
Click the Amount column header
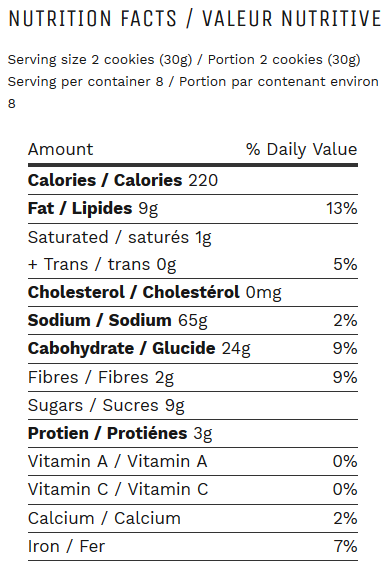tap(60, 149)
